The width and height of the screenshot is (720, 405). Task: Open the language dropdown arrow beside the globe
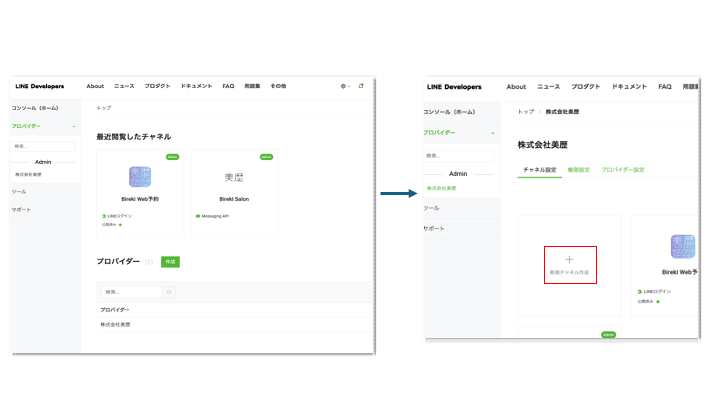[349, 86]
